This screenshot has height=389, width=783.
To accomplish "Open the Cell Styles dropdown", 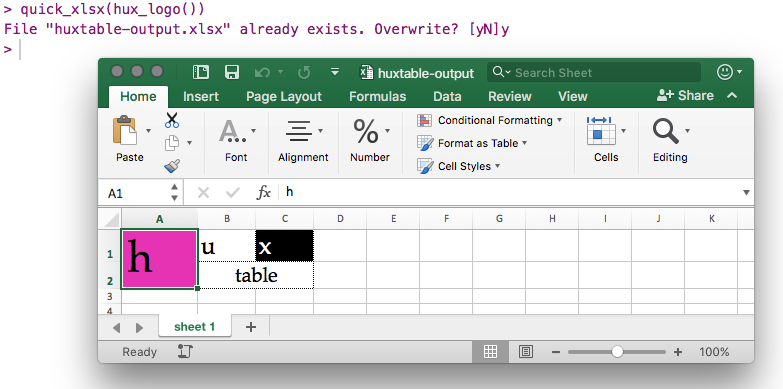I will pos(497,166).
